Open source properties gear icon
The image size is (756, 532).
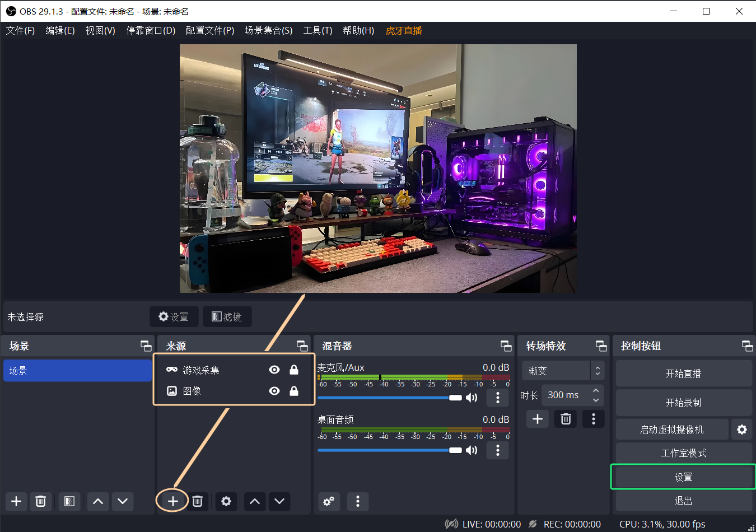[226, 501]
